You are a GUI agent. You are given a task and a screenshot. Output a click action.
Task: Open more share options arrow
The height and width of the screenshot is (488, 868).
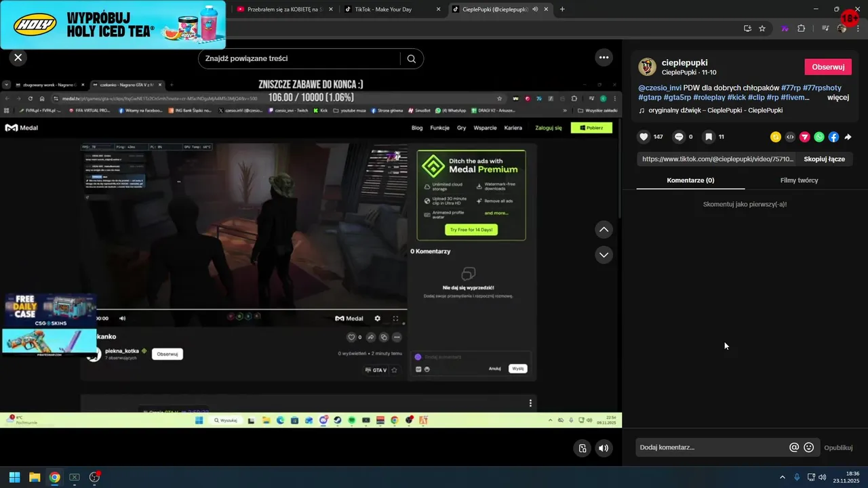click(x=848, y=137)
